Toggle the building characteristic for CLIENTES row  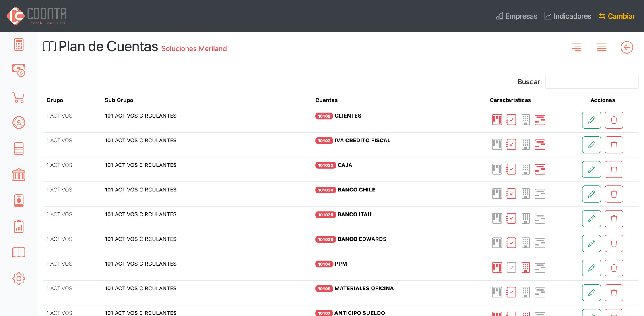point(525,120)
